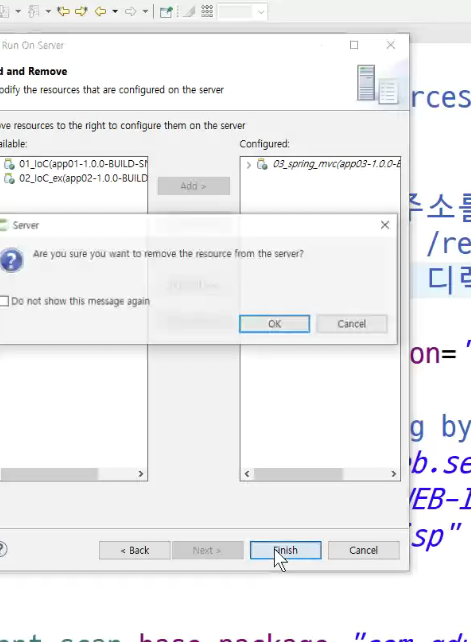The image size is (471, 642).
Task: Click the Configured list horizontal scrollbar
Action: click(320, 474)
